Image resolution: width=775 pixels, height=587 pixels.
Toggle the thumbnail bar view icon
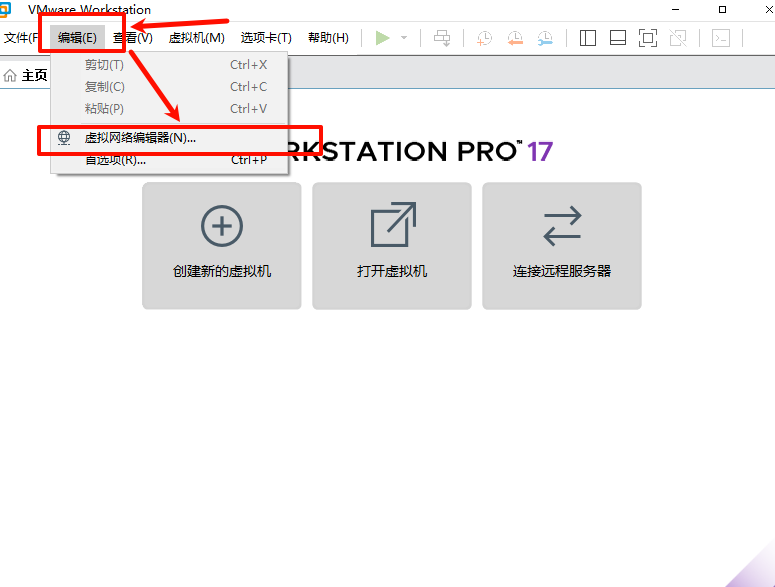pyautogui.click(x=618, y=38)
